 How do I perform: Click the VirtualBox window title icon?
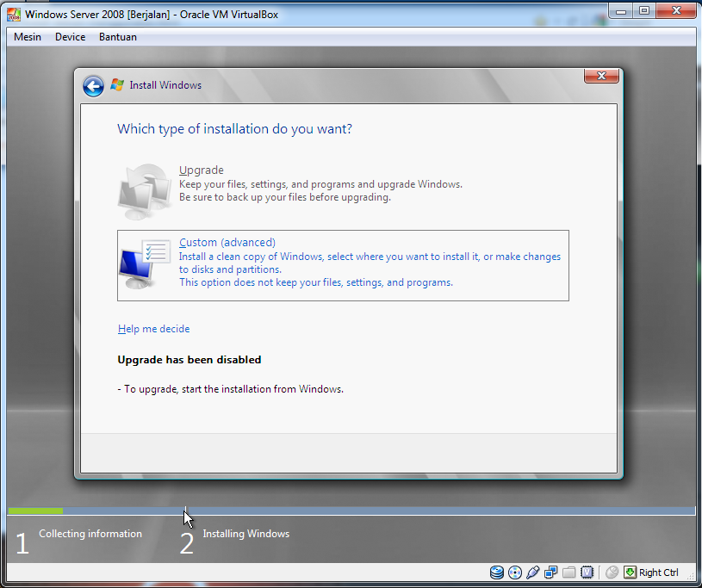[x=14, y=15]
